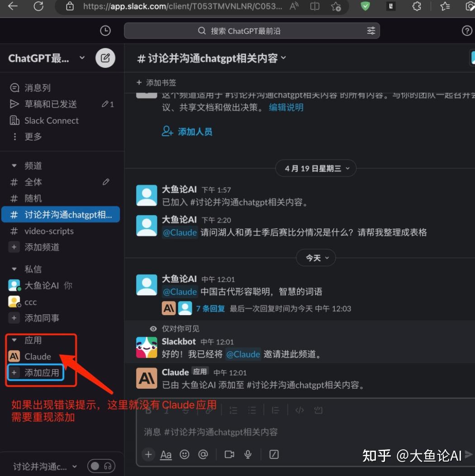Toggle bulleted list formatting in the composer
Image resolution: width=475 pixels, height=476 pixels.
point(252,410)
